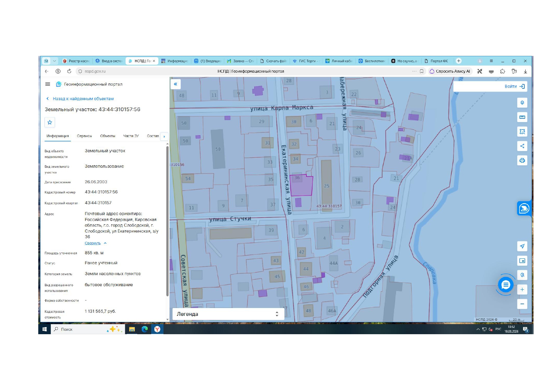Click cadastral number value 43:44:310157:56

tap(101, 192)
